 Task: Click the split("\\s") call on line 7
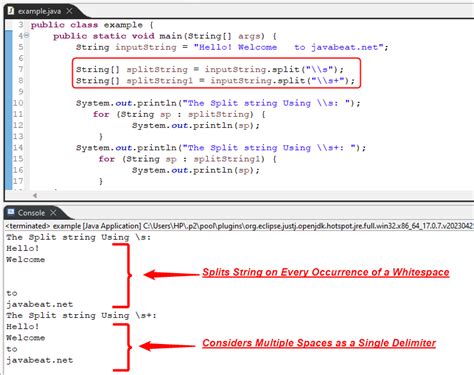tap(308, 69)
